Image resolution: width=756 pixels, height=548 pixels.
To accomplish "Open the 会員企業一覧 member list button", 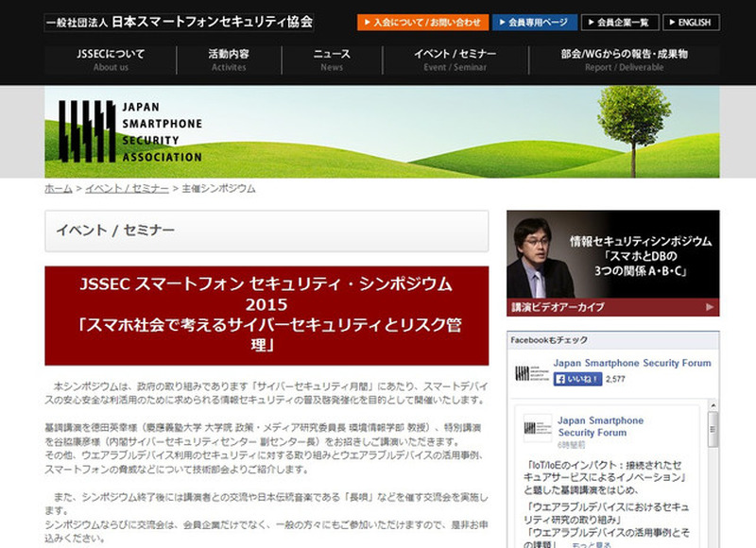I will coord(620,23).
